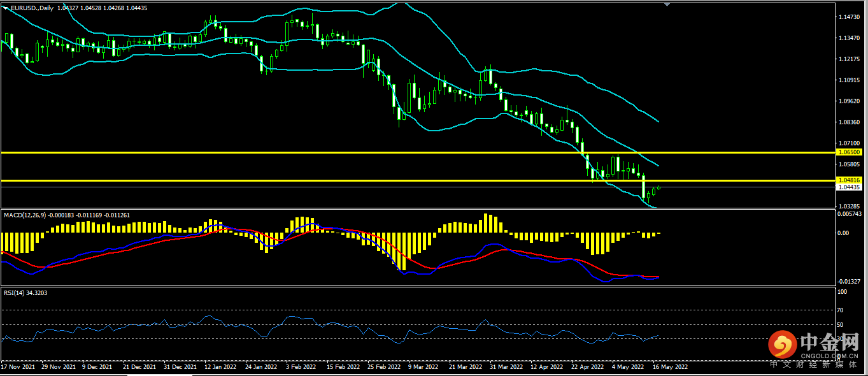The height and width of the screenshot is (376, 868).
Task: Select the 1.06500 yellow price label
Action: click(850, 152)
